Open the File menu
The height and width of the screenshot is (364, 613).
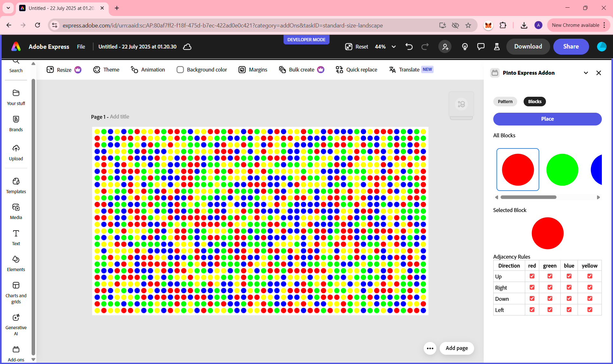(x=81, y=47)
